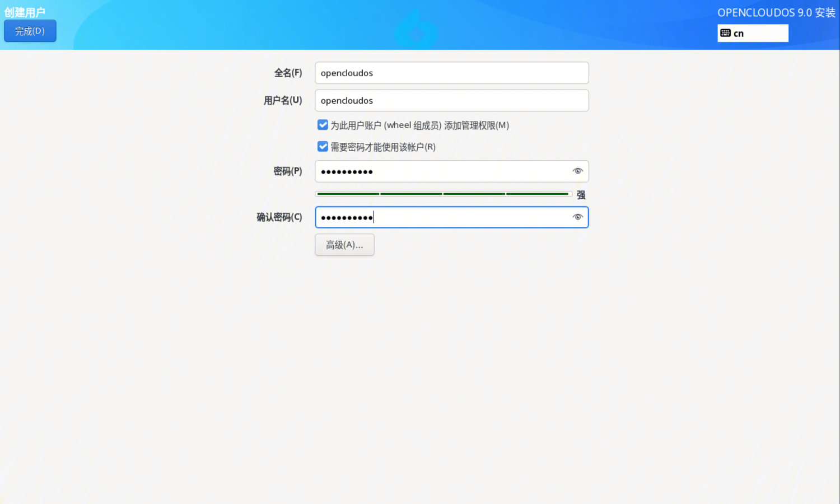Click the OPENCLOUDOS 9.0 安装 title text
The width and height of the screenshot is (840, 504).
point(776,12)
